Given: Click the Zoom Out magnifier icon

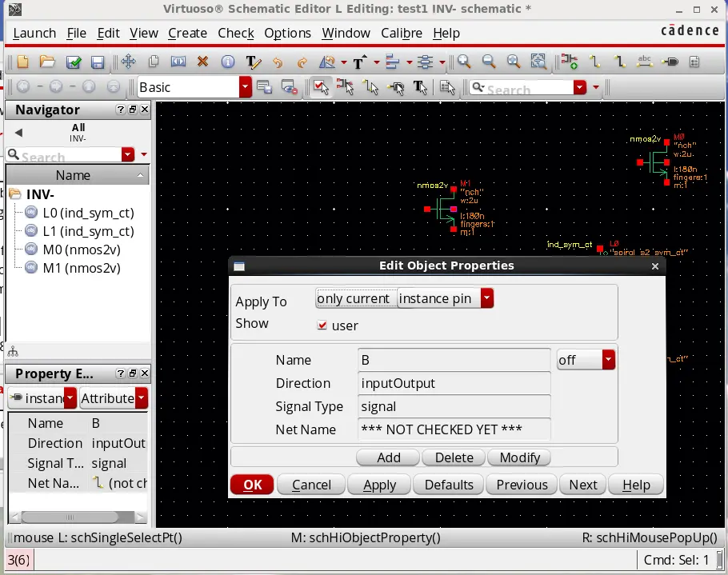Looking at the screenshot, I should click(489, 62).
